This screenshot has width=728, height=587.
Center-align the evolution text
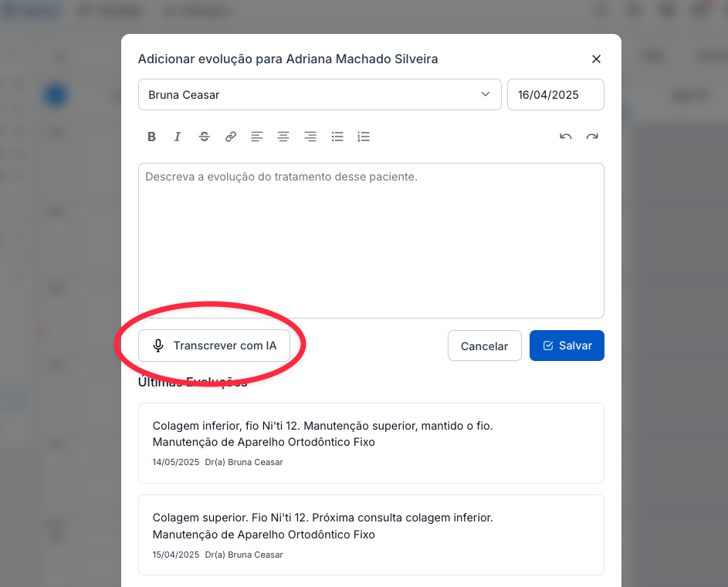pyautogui.click(x=283, y=137)
